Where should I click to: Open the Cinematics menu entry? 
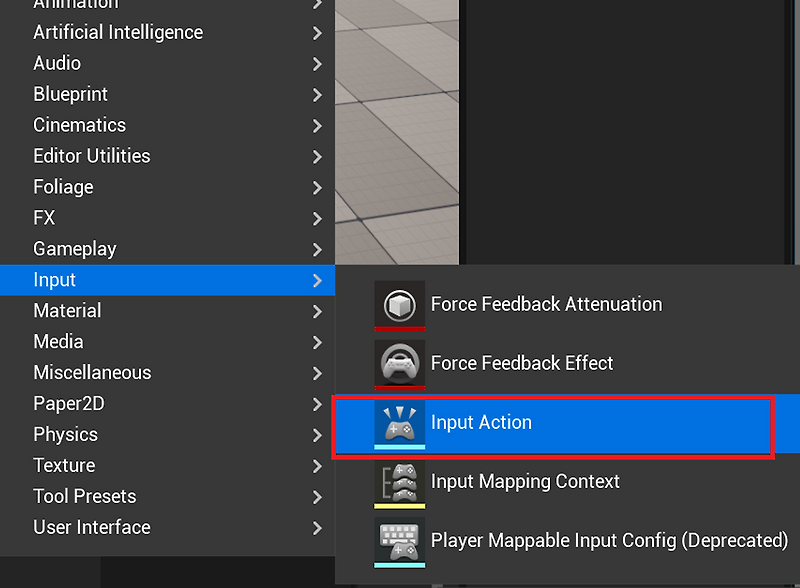(x=80, y=125)
